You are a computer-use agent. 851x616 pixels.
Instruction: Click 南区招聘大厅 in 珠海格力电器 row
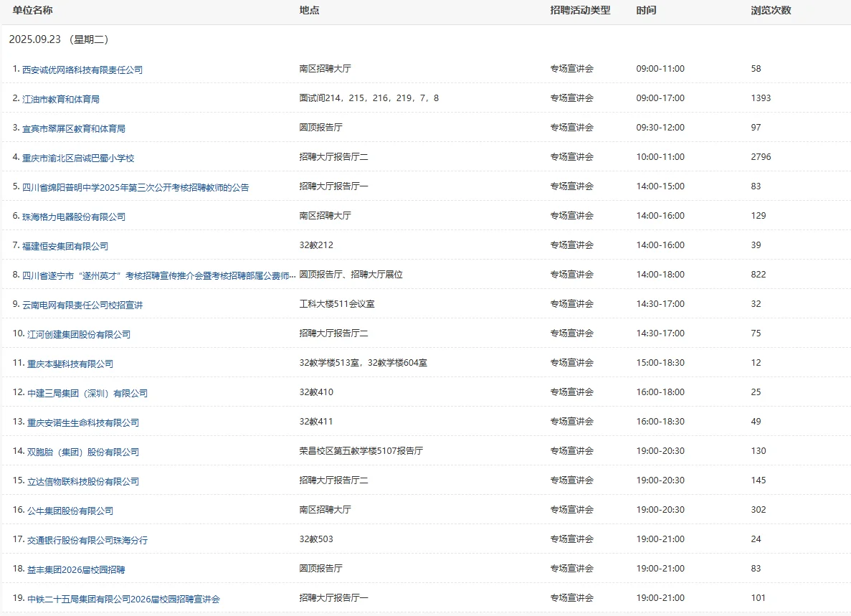325,215
